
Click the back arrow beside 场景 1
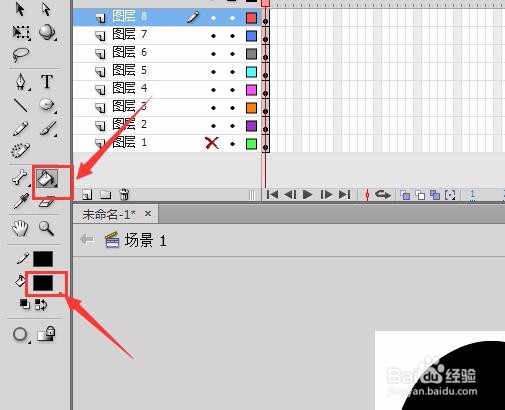pyautogui.click(x=87, y=239)
